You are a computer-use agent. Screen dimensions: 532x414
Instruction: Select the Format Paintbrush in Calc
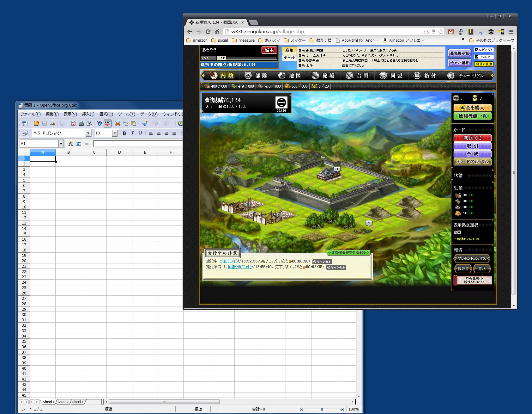coord(145,123)
